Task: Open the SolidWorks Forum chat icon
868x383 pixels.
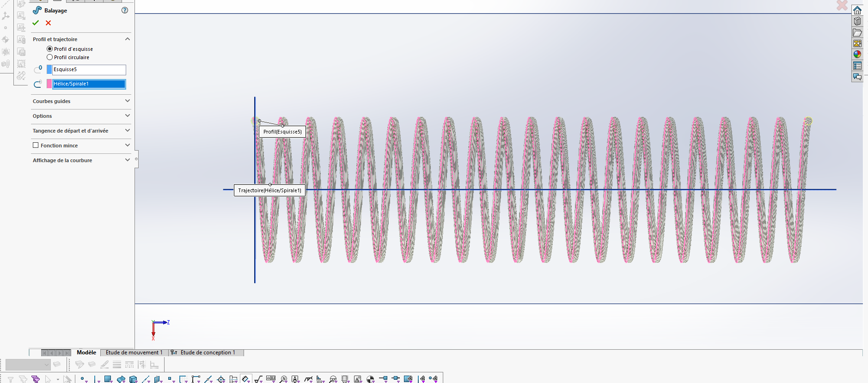Action: pos(857,77)
